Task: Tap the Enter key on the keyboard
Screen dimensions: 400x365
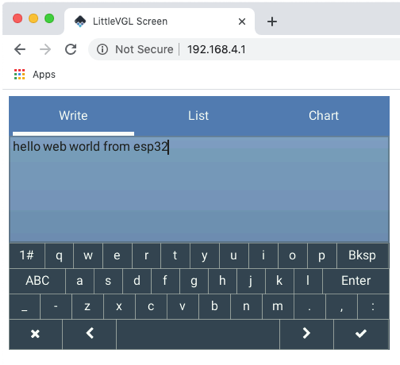Action: pyautogui.click(x=356, y=281)
